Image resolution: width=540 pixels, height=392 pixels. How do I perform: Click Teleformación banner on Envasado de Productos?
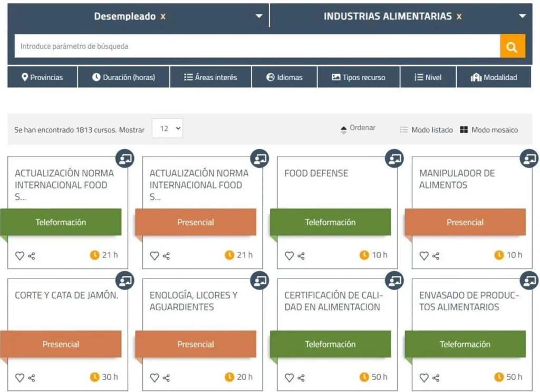point(465,344)
